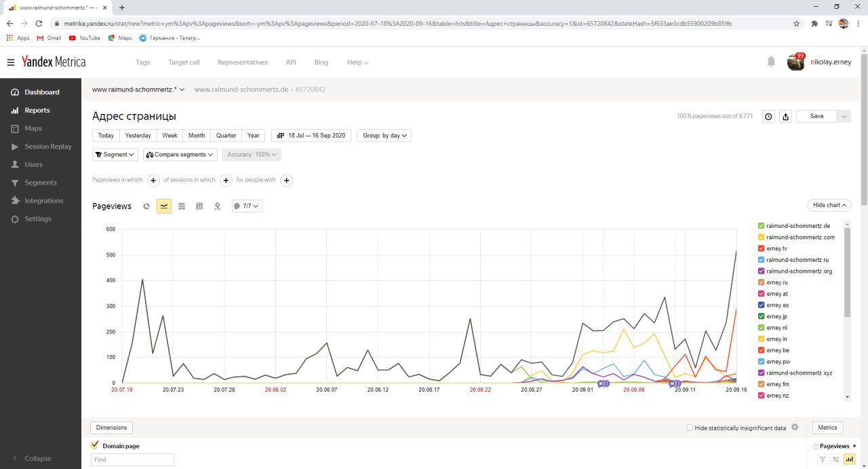Open the Help menu dropdown
The image size is (868, 469).
click(x=357, y=62)
